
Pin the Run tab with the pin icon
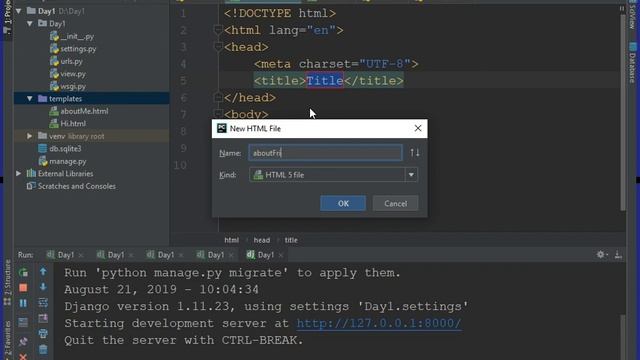[23, 341]
